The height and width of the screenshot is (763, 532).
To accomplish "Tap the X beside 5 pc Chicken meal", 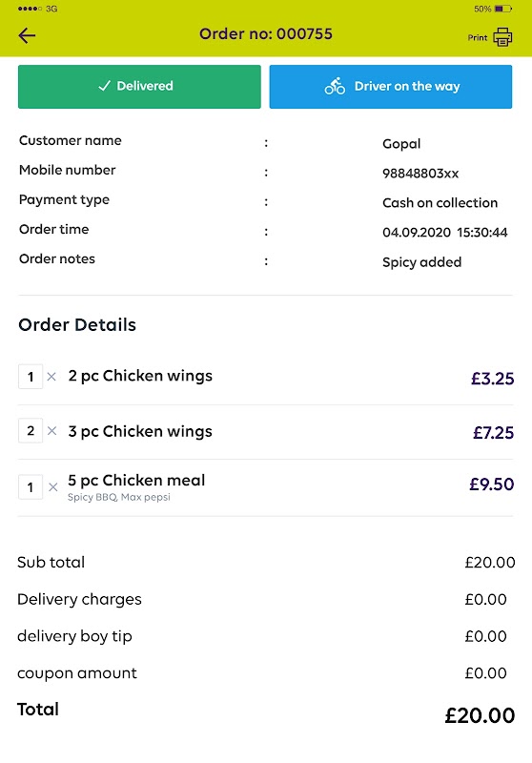I will coord(53,486).
